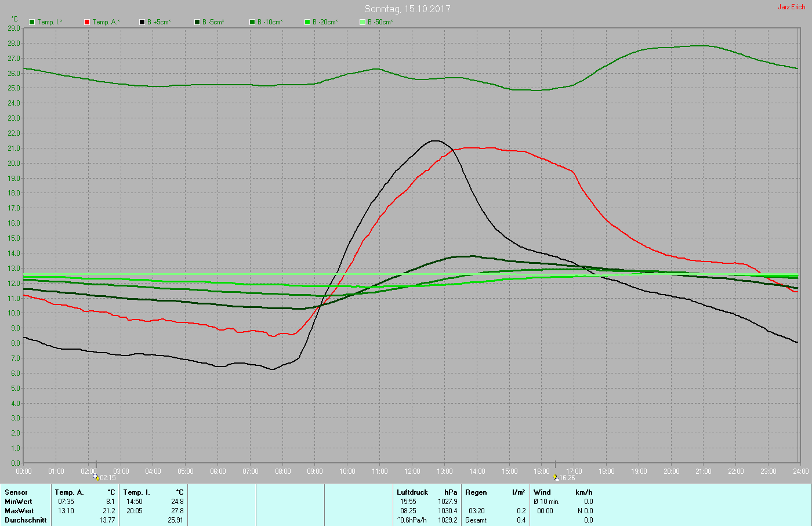812x526 pixels.
Task: Click the 'l/m²' rain unit label
Action: (519, 492)
